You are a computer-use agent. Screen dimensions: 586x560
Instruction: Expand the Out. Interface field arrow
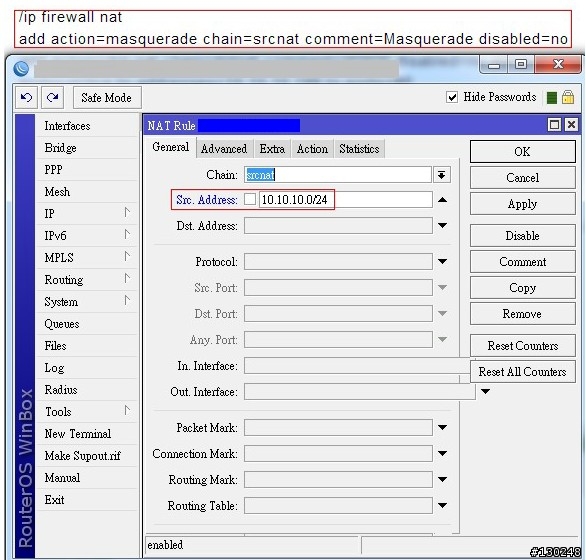point(485,391)
